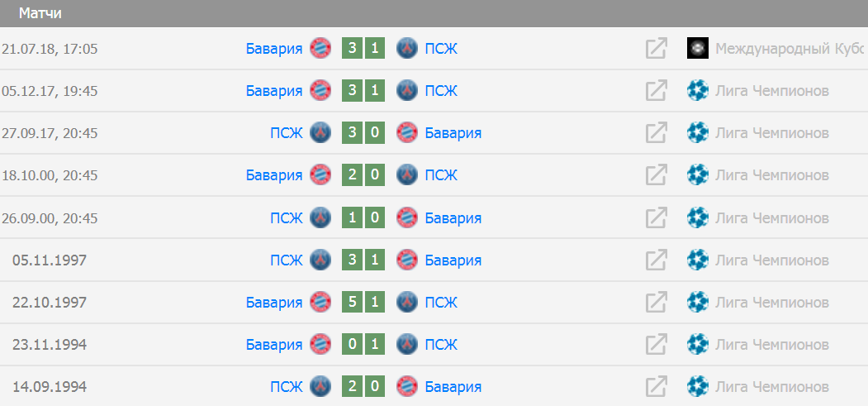
Task: Open external link for 05.12.17 match
Action: 656,91
